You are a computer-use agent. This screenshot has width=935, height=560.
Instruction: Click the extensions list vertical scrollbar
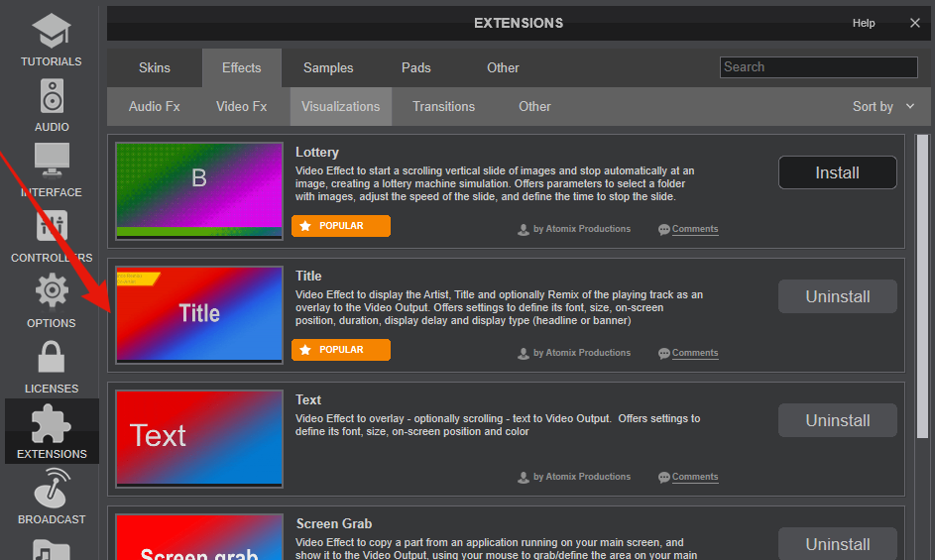pos(922,287)
